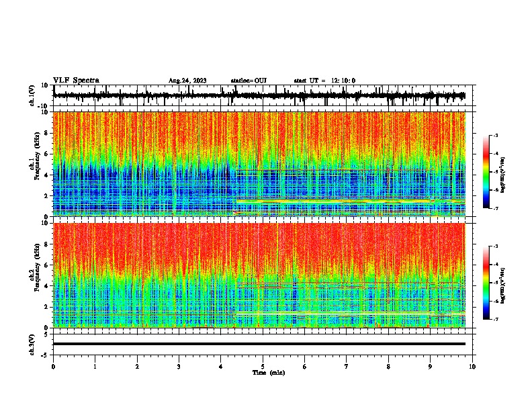
Task: Click time axis tick label "0"
Action: pos(53,367)
